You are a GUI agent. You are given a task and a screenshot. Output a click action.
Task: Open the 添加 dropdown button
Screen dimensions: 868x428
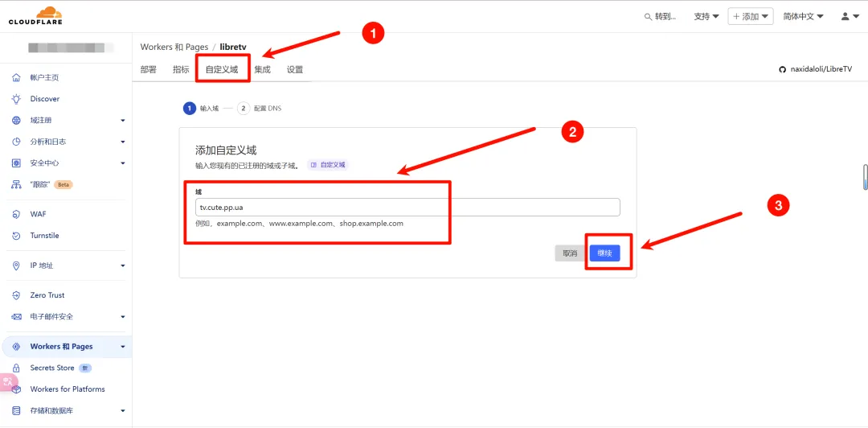pos(751,17)
